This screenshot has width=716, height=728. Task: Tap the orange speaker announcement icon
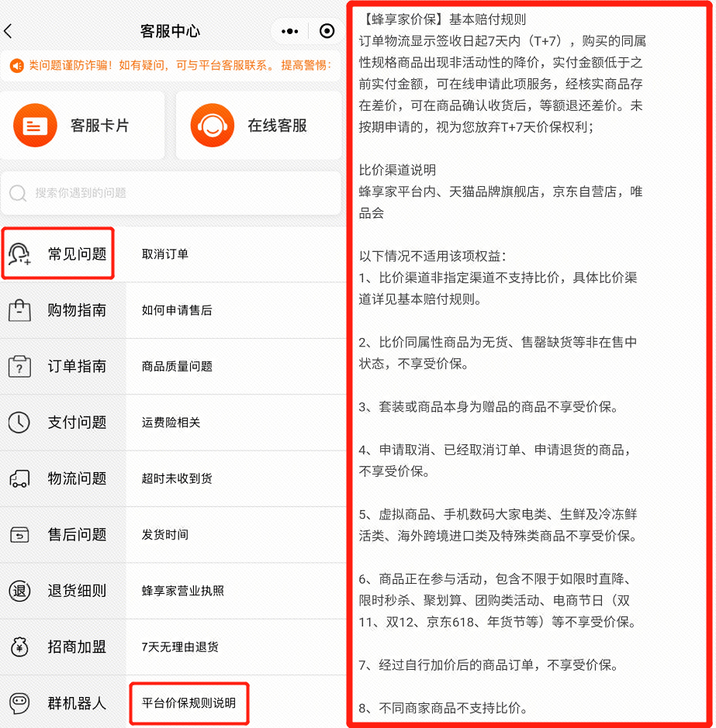tap(16, 66)
